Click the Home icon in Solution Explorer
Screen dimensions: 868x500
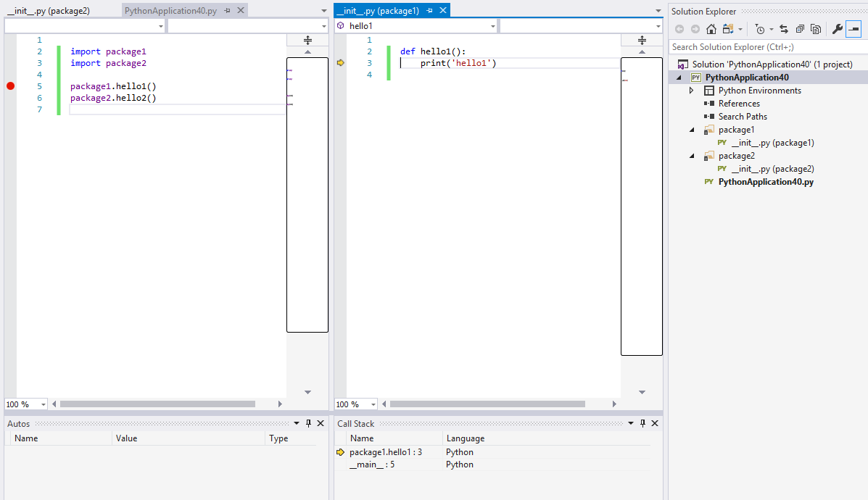711,28
